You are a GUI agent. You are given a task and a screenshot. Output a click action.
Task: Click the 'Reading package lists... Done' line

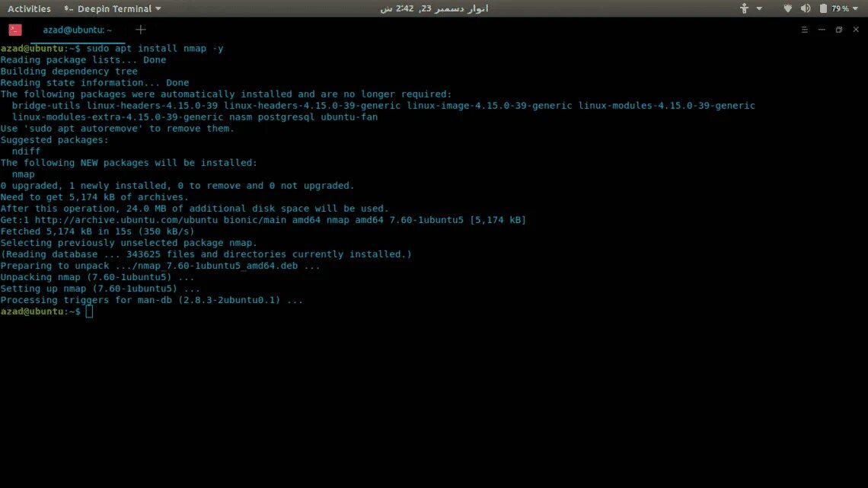(83, 59)
